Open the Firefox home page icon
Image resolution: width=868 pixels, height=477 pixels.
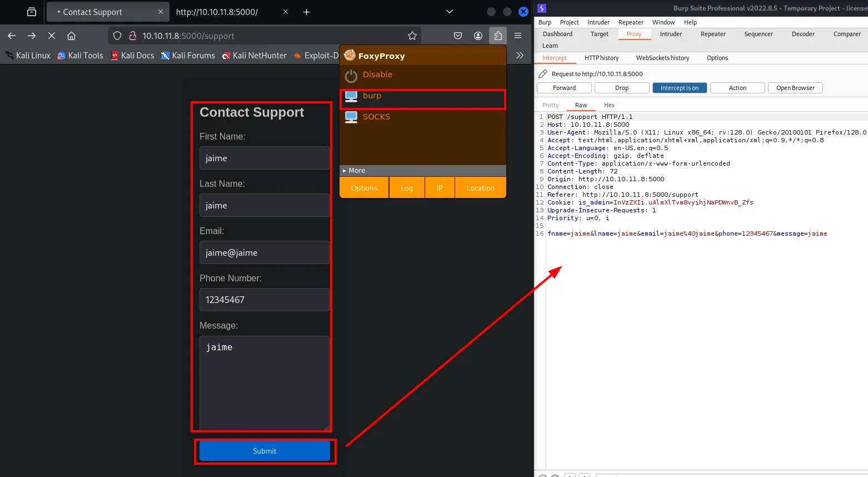pyautogui.click(x=71, y=36)
